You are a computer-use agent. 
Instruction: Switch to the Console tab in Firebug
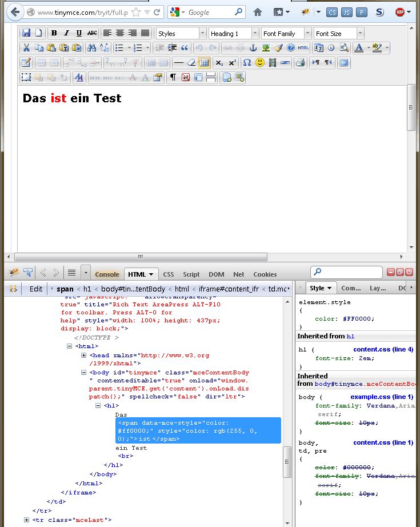107,274
